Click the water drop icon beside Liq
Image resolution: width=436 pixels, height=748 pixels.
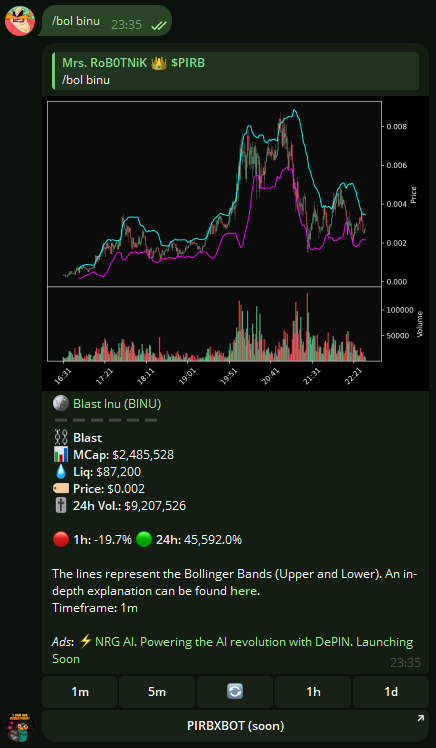pyautogui.click(x=61, y=472)
